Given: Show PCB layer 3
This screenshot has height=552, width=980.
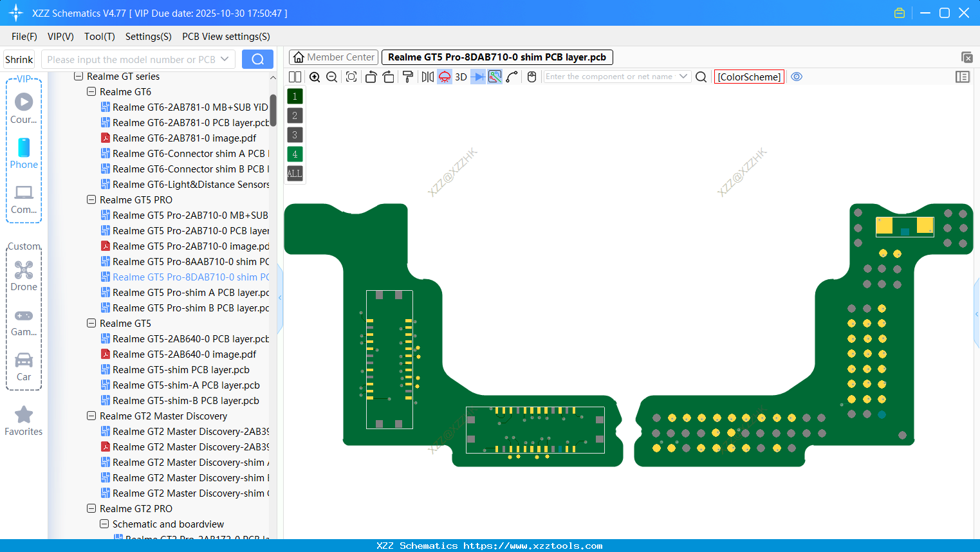Looking at the screenshot, I should click(295, 135).
